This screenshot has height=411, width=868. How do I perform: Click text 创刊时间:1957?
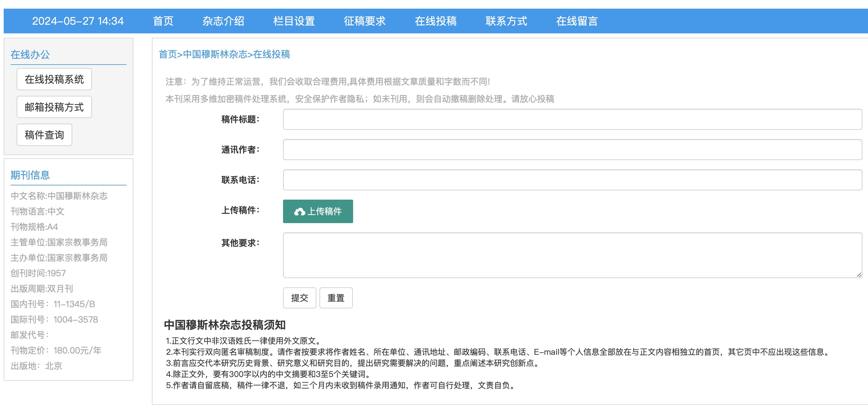(x=38, y=273)
